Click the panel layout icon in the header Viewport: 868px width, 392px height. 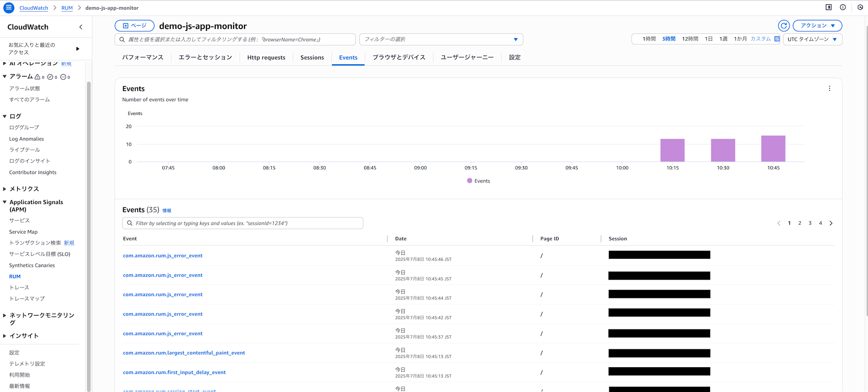[x=829, y=7]
